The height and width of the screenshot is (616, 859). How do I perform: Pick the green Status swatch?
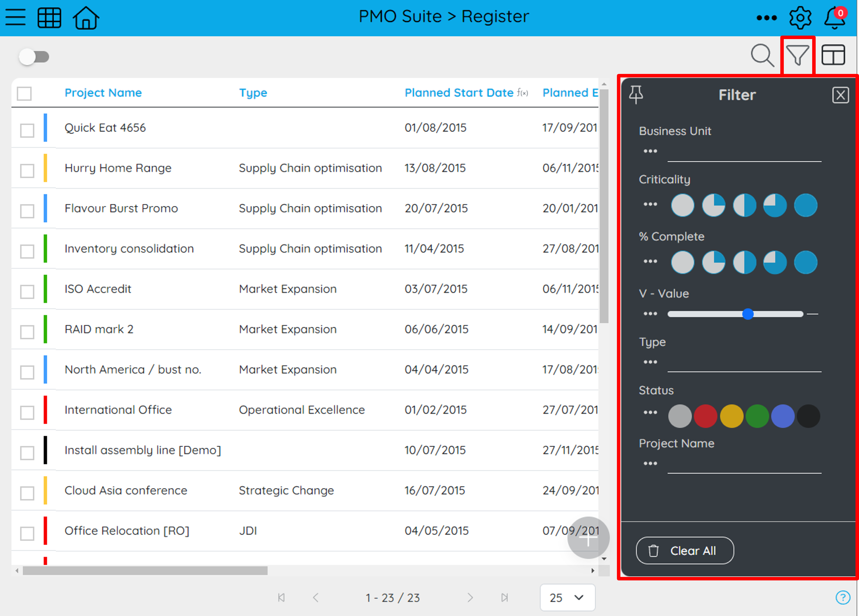(757, 416)
